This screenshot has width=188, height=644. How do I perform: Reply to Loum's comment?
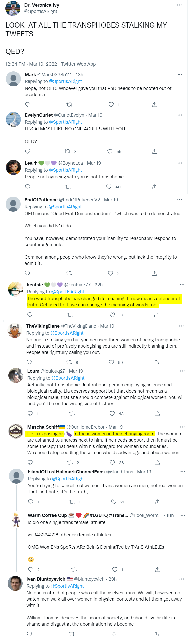pyautogui.click(x=30, y=413)
